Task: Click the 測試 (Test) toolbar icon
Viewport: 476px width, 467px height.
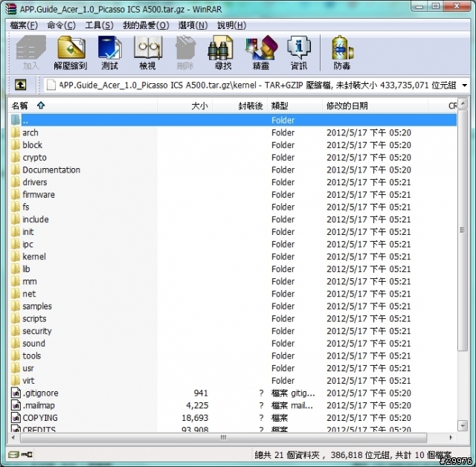Action: point(109,53)
